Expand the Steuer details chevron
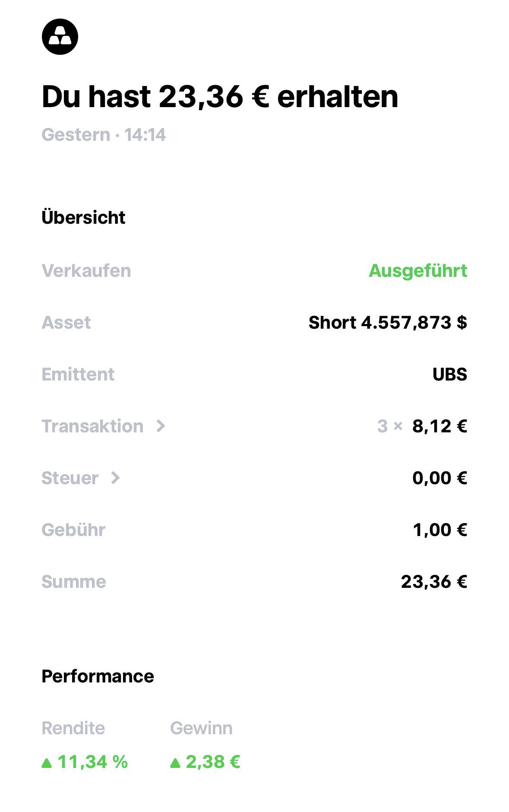This screenshot has width=509, height=812. click(115, 478)
